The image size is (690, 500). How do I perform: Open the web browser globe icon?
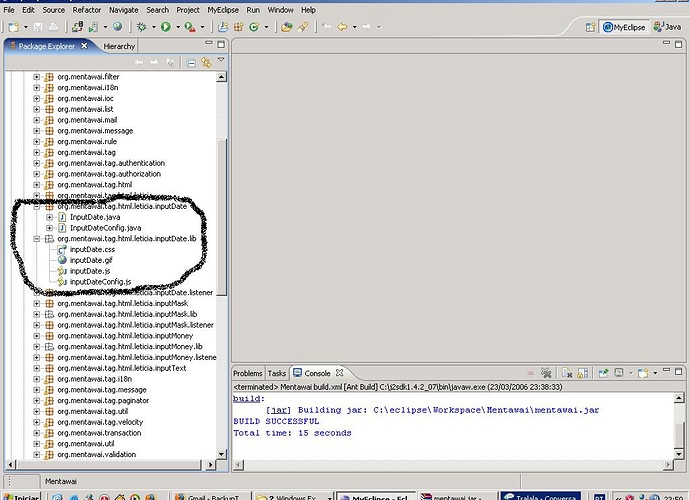coord(117,26)
